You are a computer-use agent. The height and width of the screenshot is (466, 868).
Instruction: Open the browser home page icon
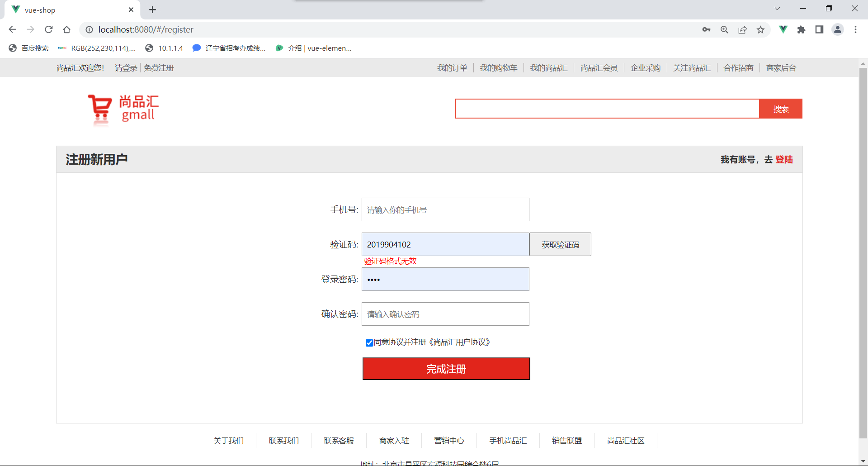click(x=67, y=29)
